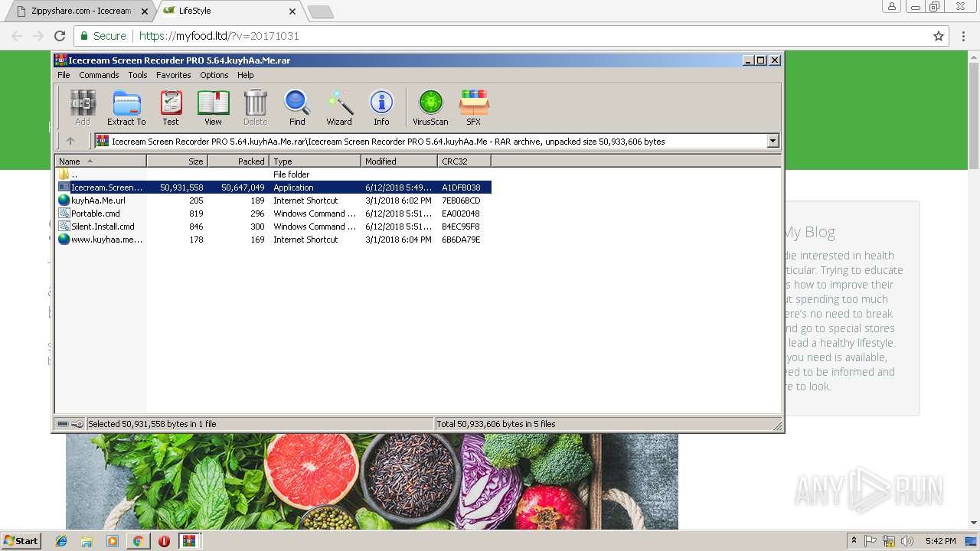Click the Chrome taskbar icon
Viewport: 980px width, 551px height.
pos(138,541)
